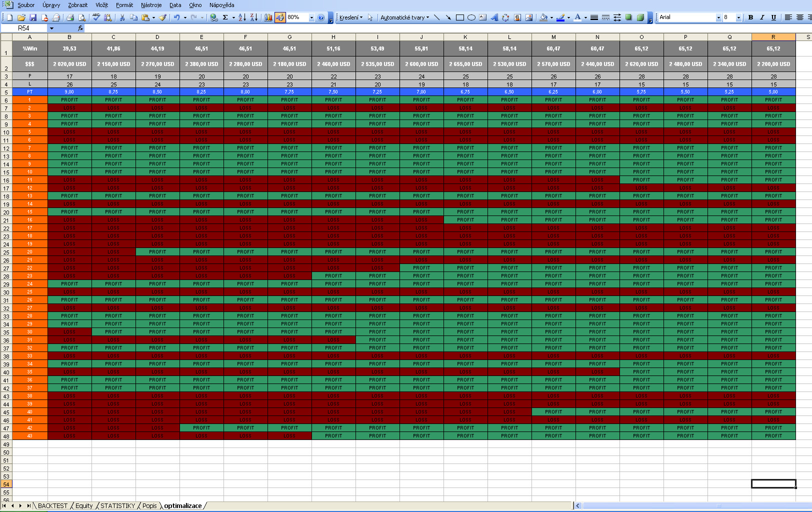Screen dimensions: 812x512
Task: Click the Automatické tvary button
Action: coord(404,17)
